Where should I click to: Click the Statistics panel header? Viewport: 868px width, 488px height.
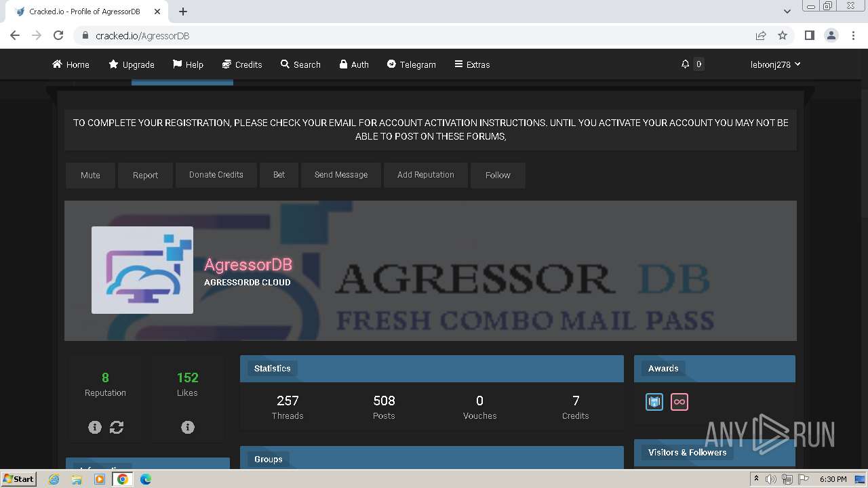click(x=432, y=369)
